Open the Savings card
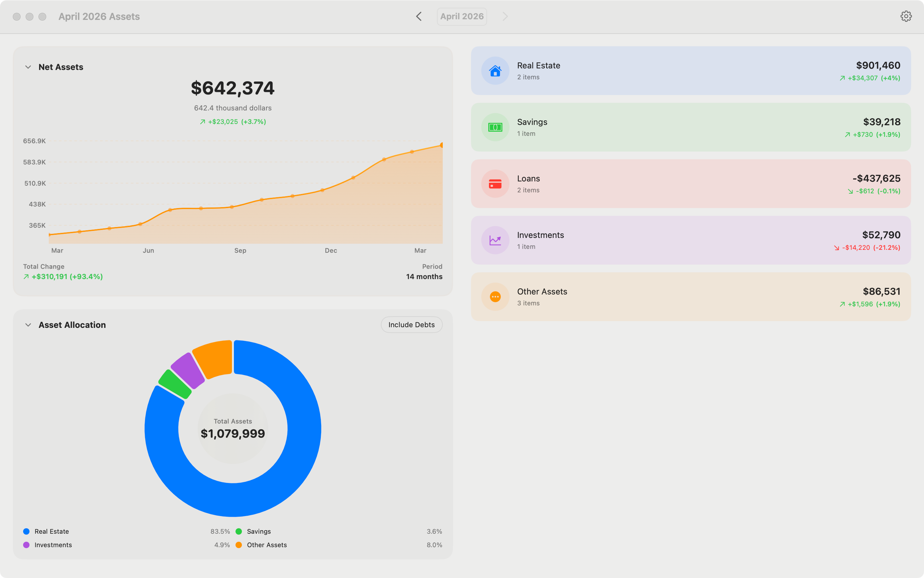The width and height of the screenshot is (924, 578). click(x=690, y=127)
